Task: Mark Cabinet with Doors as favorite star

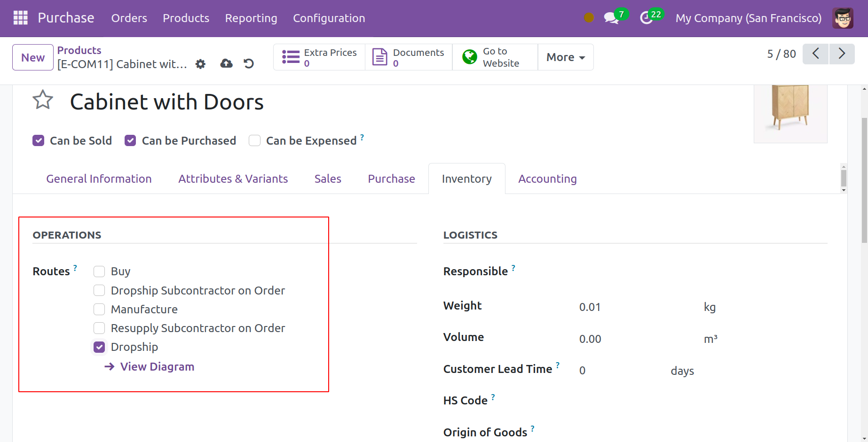Action: pos(43,100)
